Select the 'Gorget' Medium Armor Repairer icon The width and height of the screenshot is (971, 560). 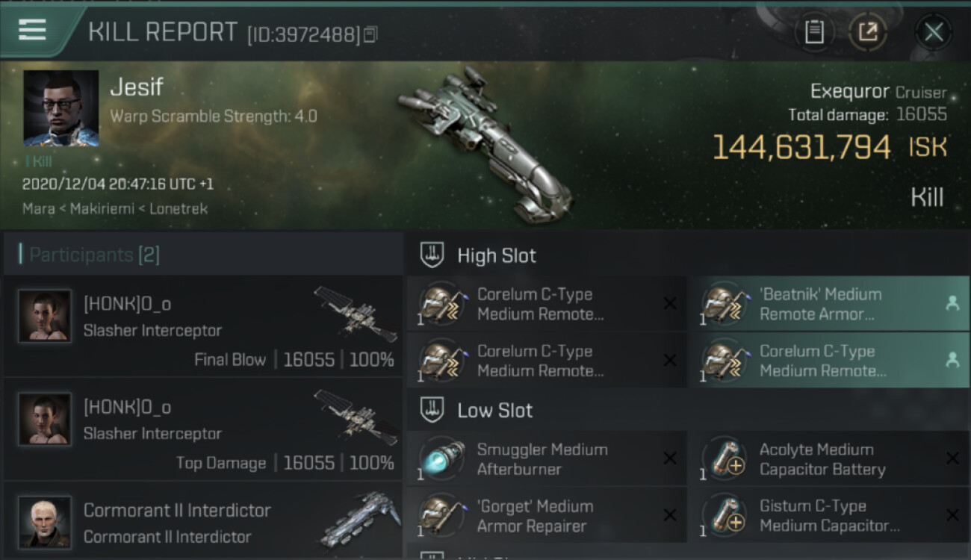pos(441,515)
